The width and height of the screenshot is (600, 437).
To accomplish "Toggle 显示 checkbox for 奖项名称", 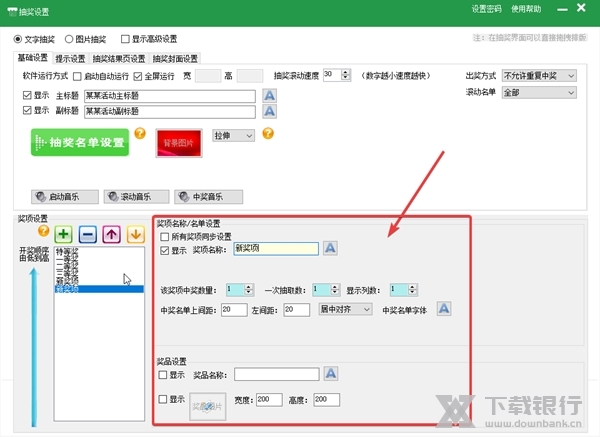I will (x=165, y=251).
